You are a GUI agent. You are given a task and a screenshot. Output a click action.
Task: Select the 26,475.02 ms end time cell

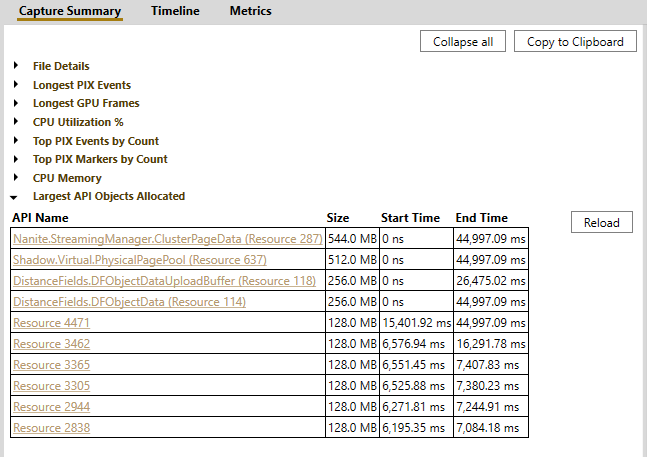pyautogui.click(x=491, y=280)
